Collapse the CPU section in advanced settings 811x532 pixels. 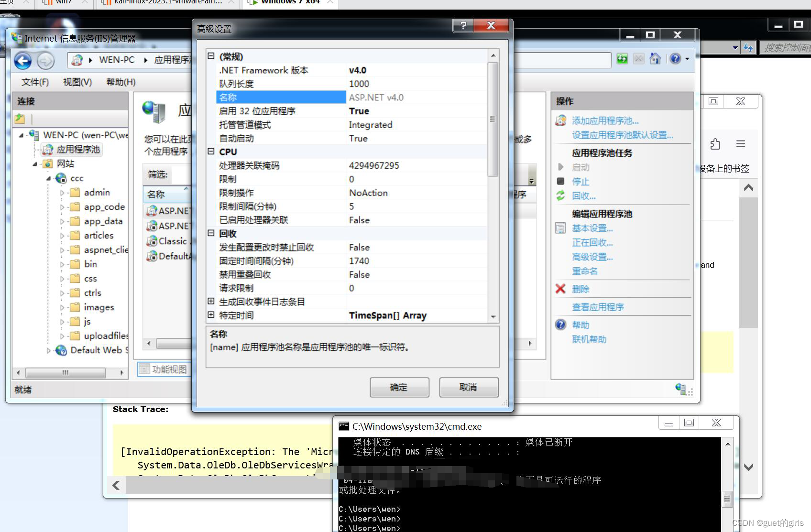point(211,151)
